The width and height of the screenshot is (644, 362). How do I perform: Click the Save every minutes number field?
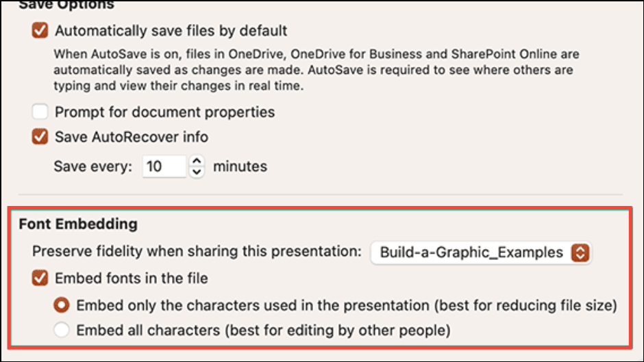pos(164,166)
